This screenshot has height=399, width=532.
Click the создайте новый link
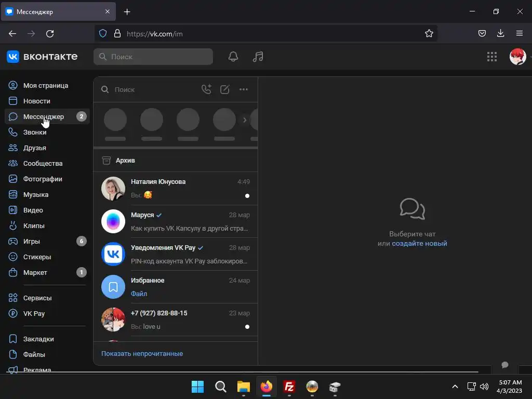419,243
